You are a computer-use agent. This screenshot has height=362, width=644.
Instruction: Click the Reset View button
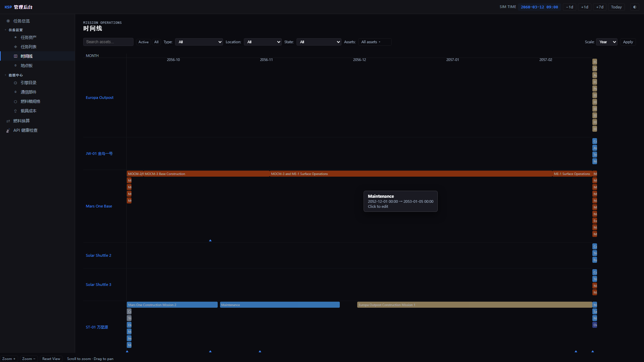tap(51, 359)
